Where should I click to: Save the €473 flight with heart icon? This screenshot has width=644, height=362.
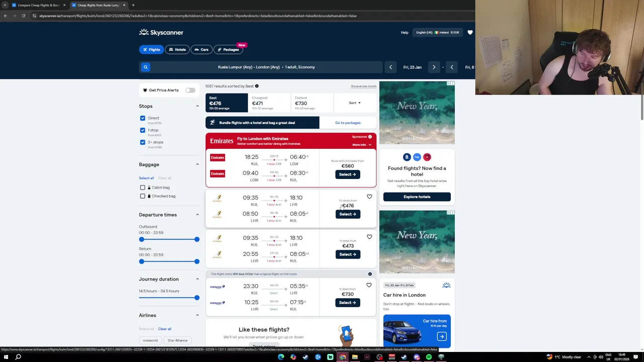pos(369,237)
